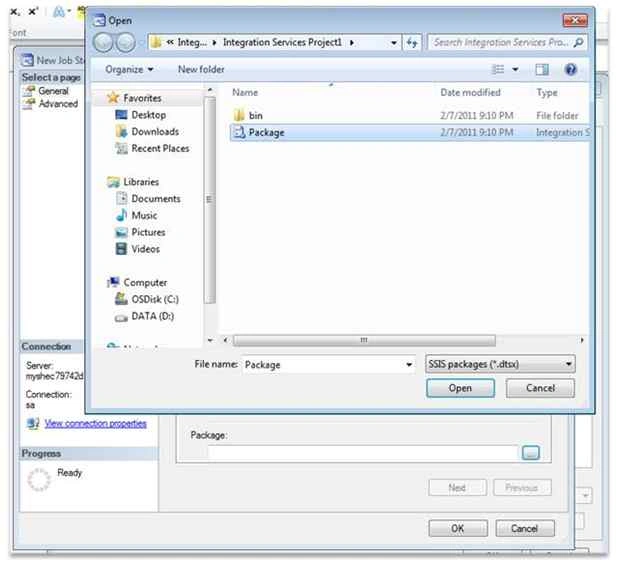Select Music library

[x=144, y=216]
